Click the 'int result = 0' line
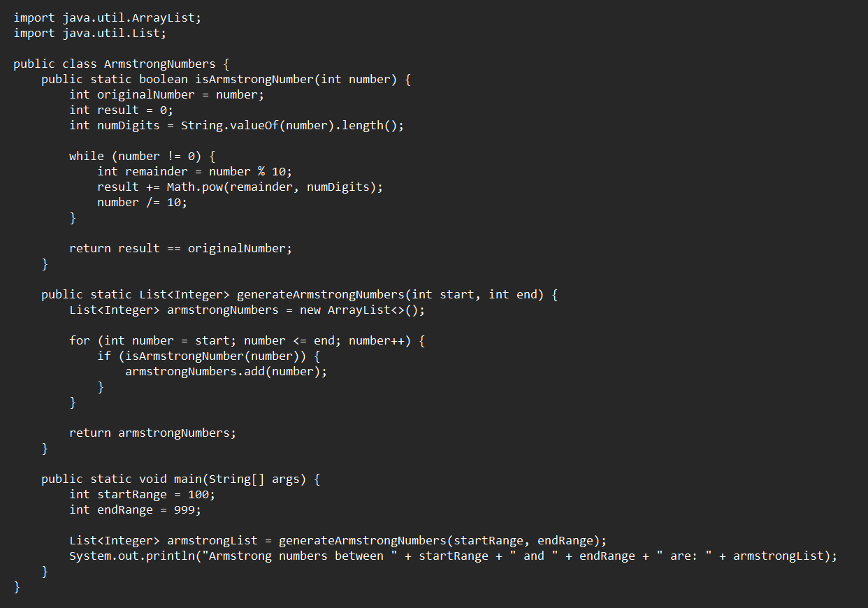This screenshot has height=608, width=868. click(x=121, y=110)
